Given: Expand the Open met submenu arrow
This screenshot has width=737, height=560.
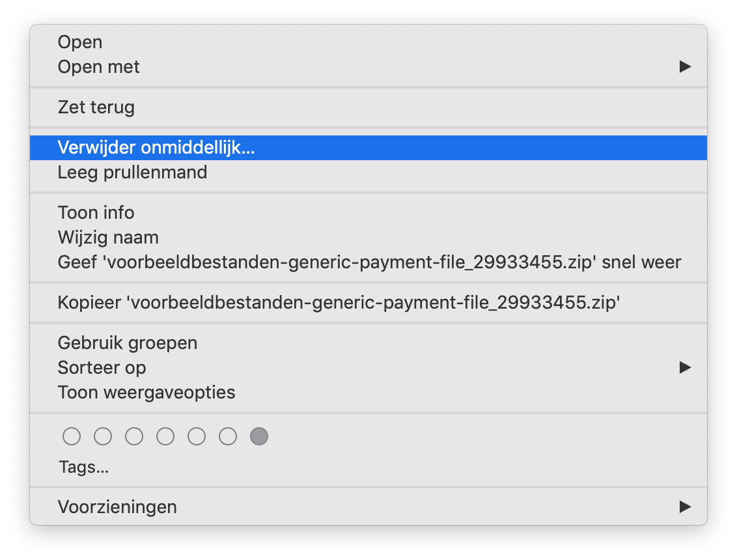Looking at the screenshot, I should 686,67.
